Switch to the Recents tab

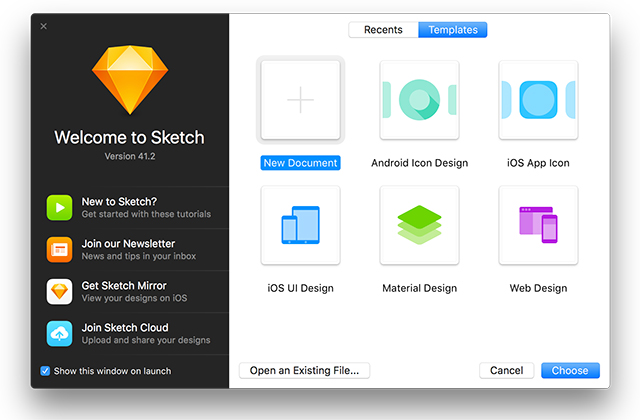[383, 30]
